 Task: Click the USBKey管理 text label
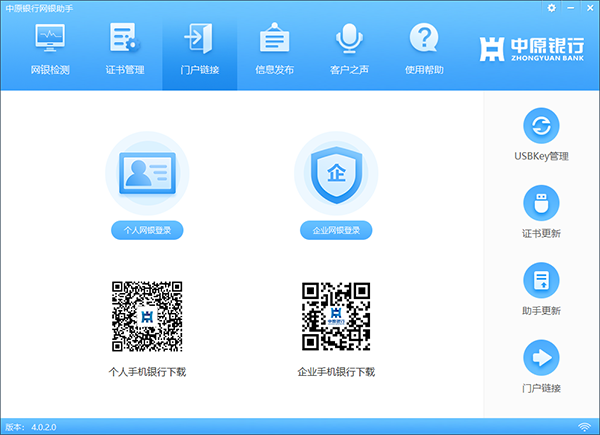click(541, 156)
